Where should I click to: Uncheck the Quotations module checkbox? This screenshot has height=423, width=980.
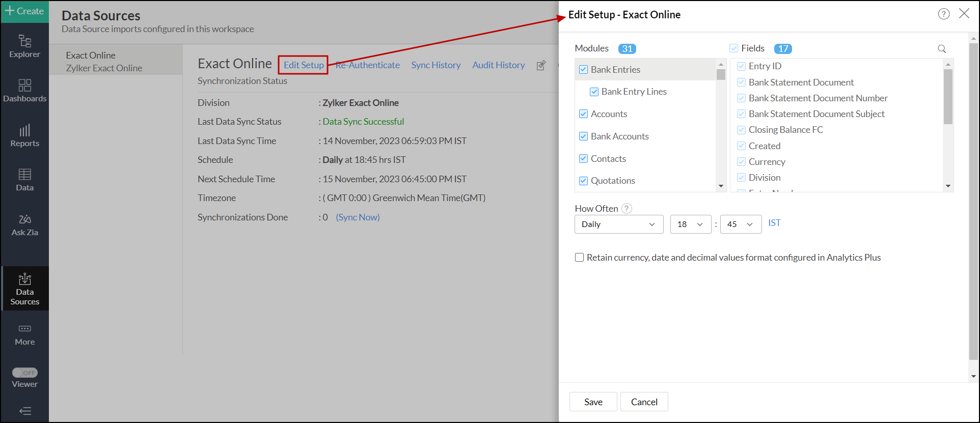click(x=584, y=181)
